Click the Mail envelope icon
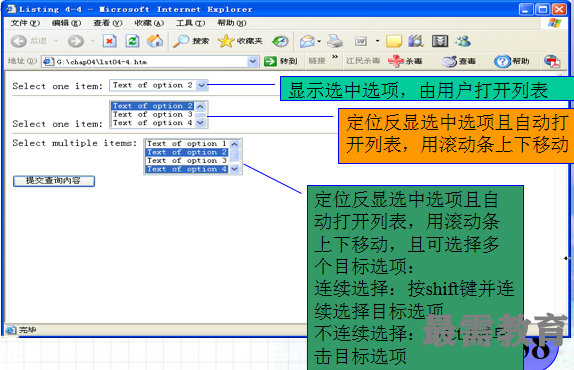Image resolution: width=574 pixels, height=370 pixels. point(308,41)
